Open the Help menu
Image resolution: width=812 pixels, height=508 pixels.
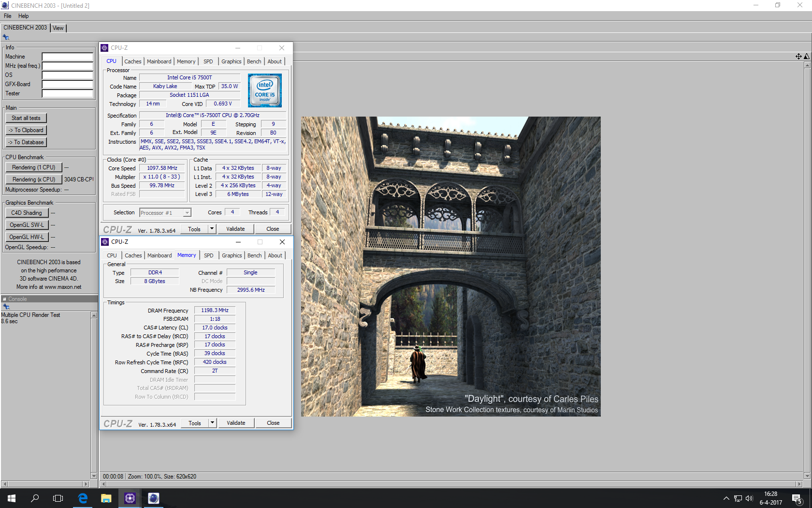(23, 16)
